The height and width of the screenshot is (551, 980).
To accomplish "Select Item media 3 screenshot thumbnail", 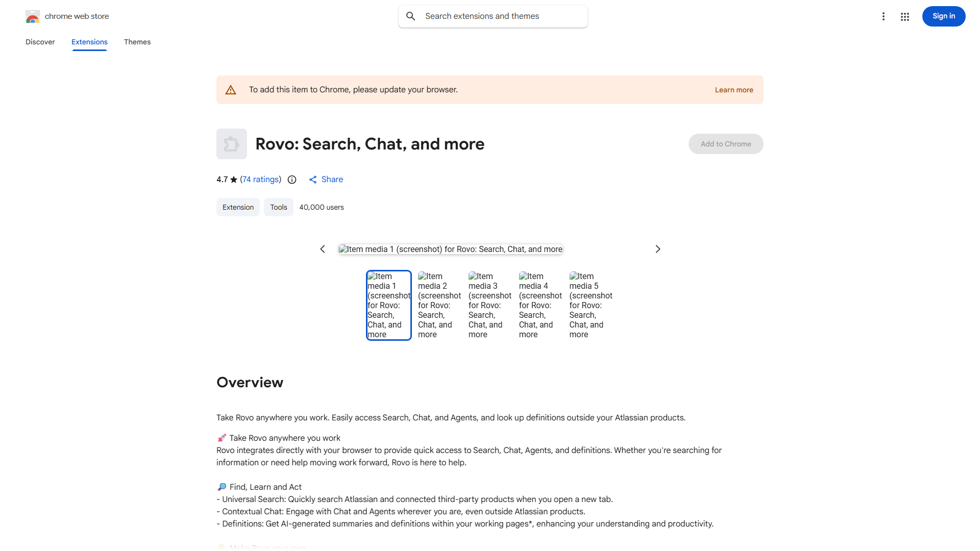I will [489, 305].
